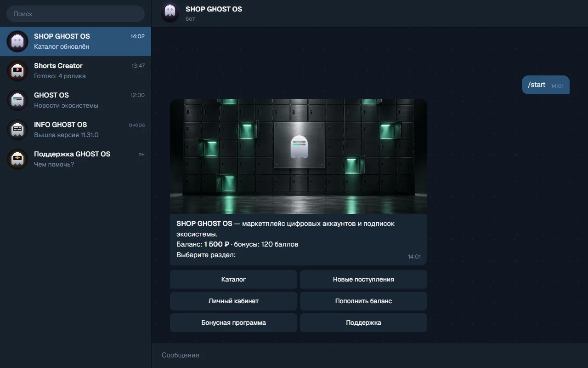Open Shorts Creator chat avatar
This screenshot has width=588, height=368.
click(x=17, y=71)
